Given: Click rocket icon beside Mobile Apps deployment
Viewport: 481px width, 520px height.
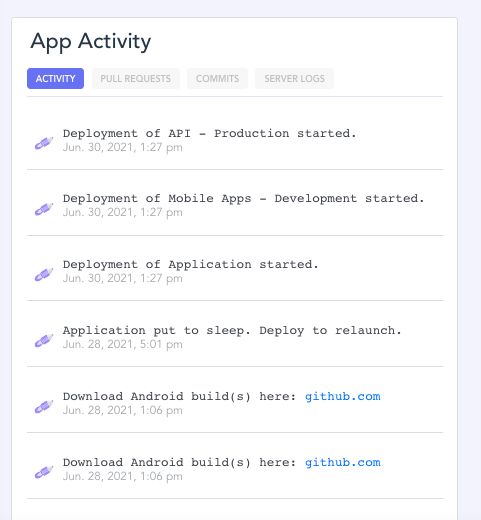Looking at the screenshot, I should [x=44, y=209].
